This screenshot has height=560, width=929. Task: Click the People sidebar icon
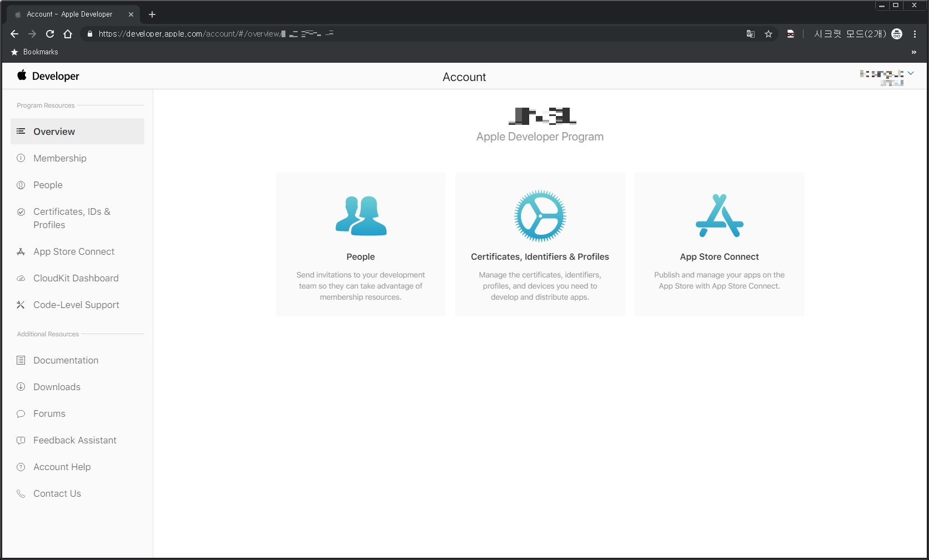[x=21, y=185]
